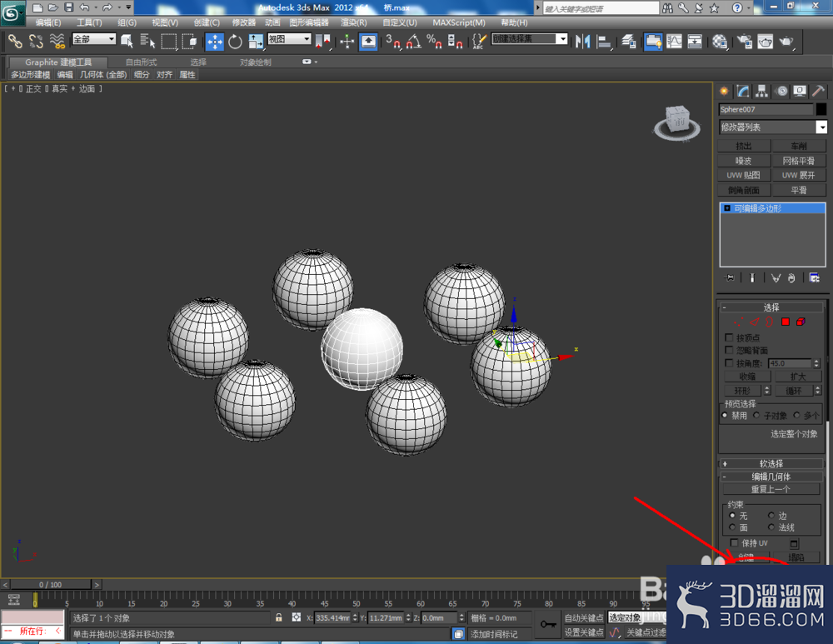Select the 多个 preview selection radio

[796, 415]
